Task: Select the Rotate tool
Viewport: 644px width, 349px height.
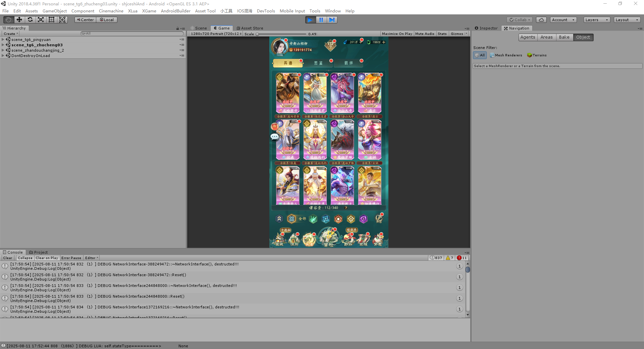Action: click(x=30, y=20)
